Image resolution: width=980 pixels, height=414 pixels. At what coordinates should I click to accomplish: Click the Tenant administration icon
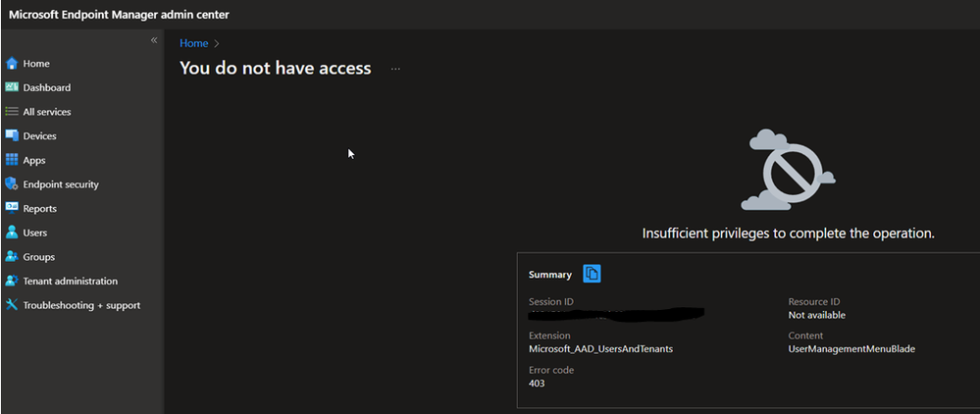click(x=11, y=281)
